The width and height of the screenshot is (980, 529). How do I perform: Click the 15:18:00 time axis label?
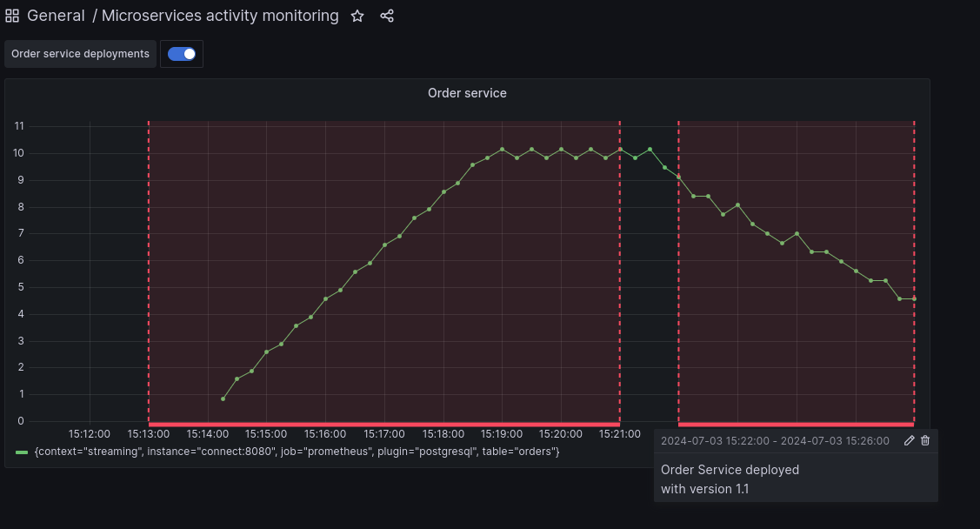442,433
